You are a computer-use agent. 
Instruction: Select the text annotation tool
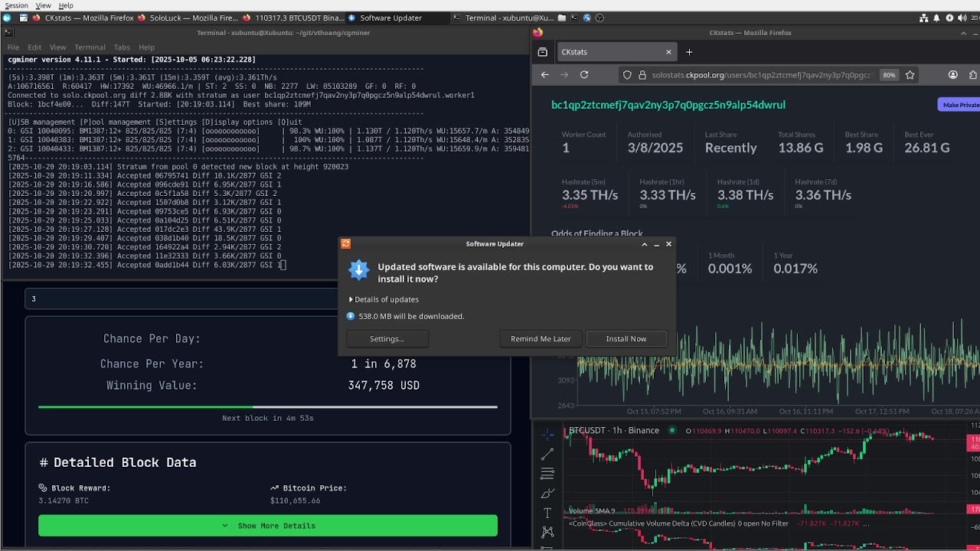click(547, 513)
